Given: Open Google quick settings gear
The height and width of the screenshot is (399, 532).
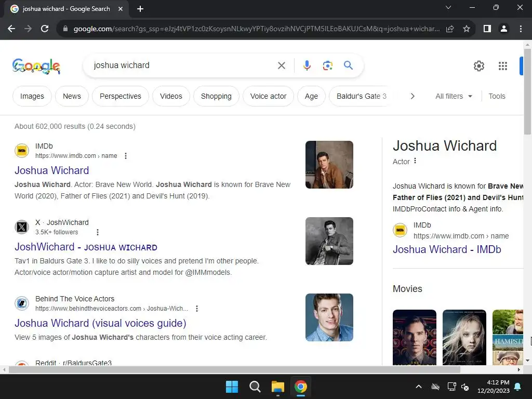Looking at the screenshot, I should 478,66.
